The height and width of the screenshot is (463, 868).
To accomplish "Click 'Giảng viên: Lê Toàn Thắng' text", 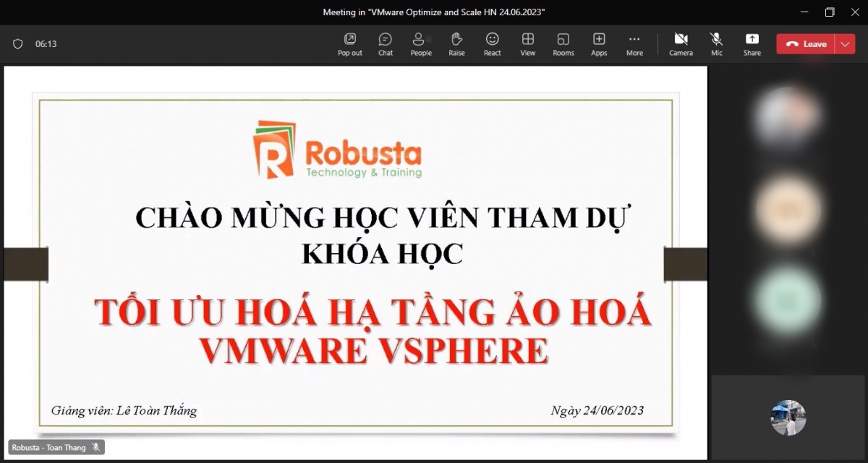I will tap(124, 411).
